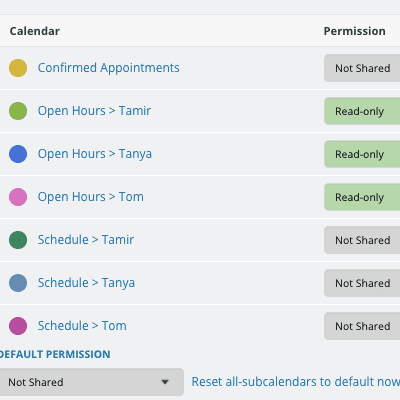400x400 pixels.
Task: Click the green Open Hours Tamir dot
Action: point(18,111)
